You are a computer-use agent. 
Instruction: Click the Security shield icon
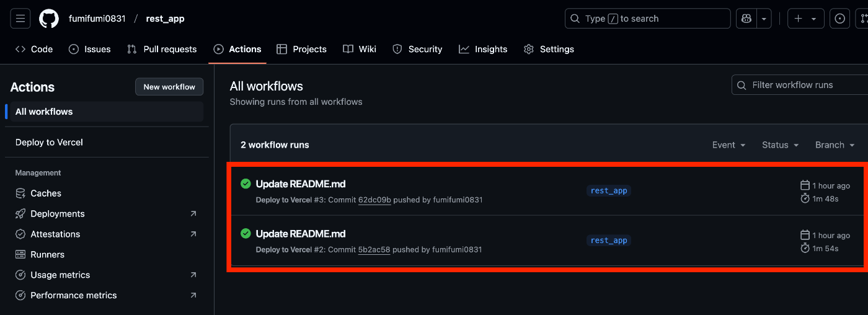pos(397,49)
